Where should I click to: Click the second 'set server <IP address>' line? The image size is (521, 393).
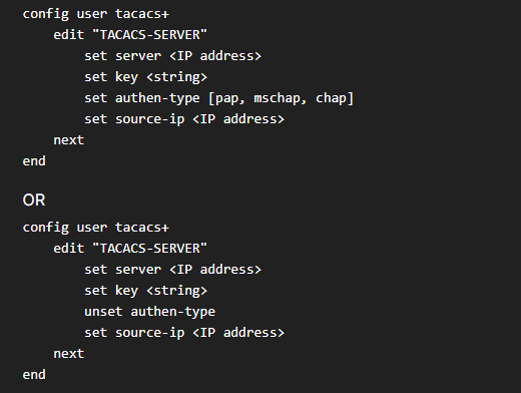(173, 269)
